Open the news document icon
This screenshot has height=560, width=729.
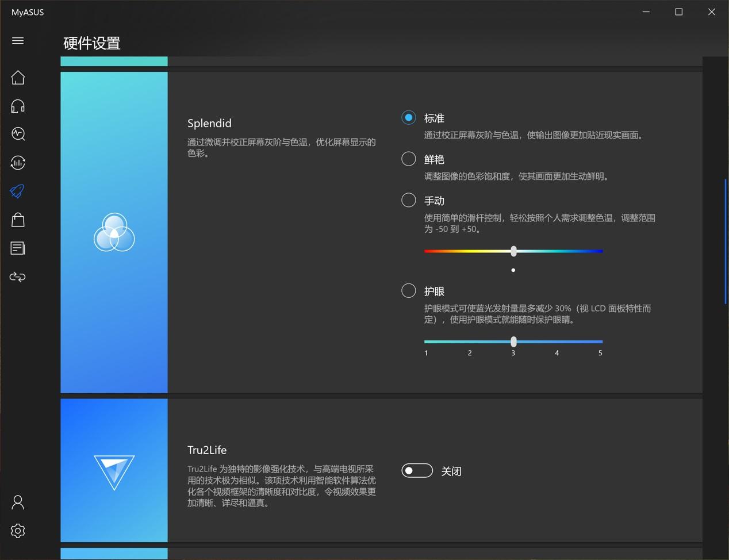(18, 248)
